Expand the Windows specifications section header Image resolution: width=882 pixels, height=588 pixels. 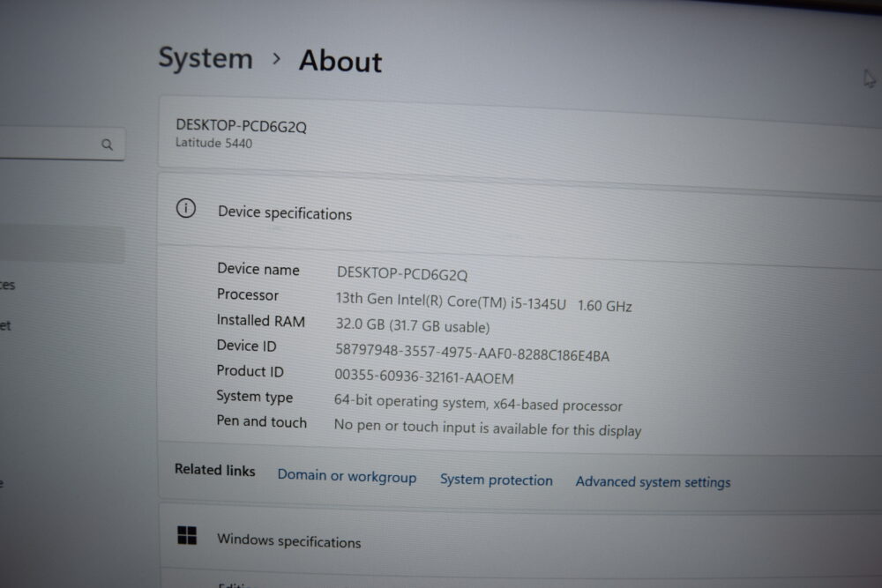(521, 540)
